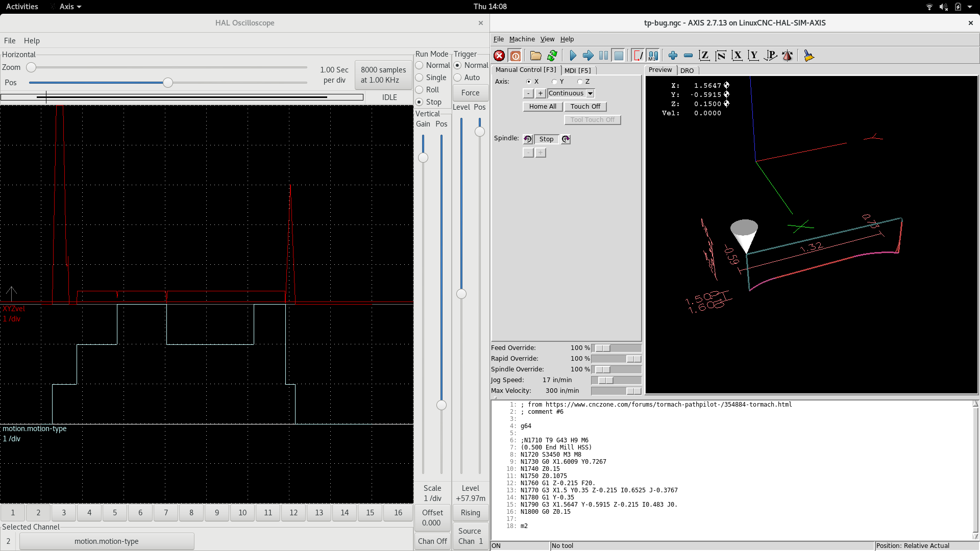Open Help menu in HAL Oscilloscope
Viewport: 980px width, 551px height.
[32, 41]
